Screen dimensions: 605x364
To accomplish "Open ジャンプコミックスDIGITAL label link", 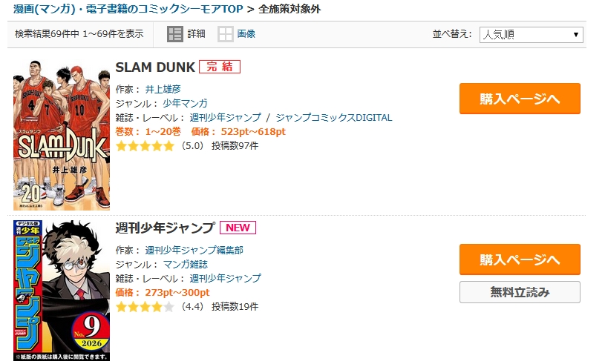I will [x=333, y=117].
